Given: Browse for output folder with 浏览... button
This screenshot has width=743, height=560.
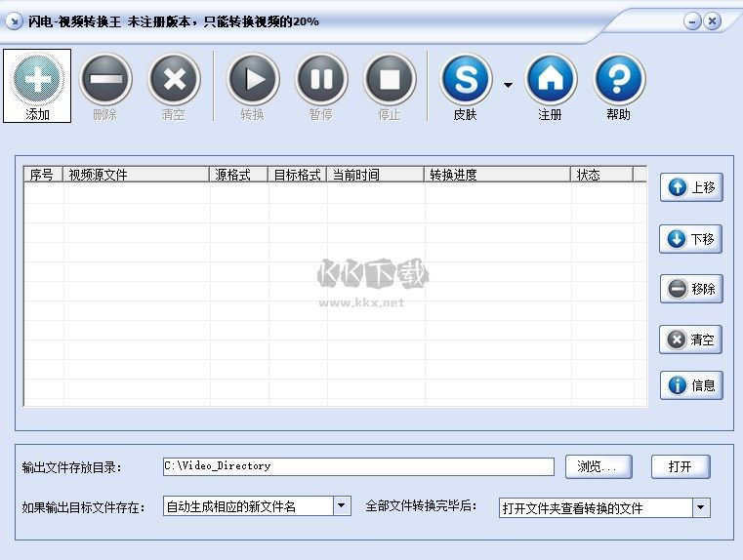Looking at the screenshot, I should point(599,466).
